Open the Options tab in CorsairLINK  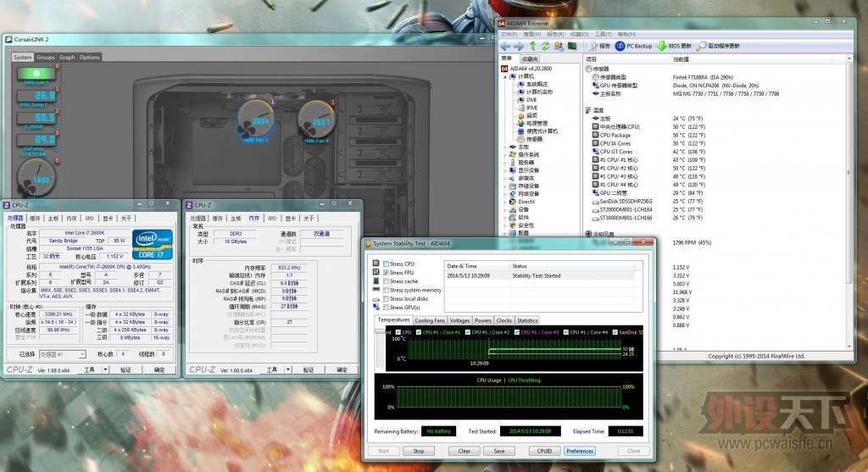point(89,57)
